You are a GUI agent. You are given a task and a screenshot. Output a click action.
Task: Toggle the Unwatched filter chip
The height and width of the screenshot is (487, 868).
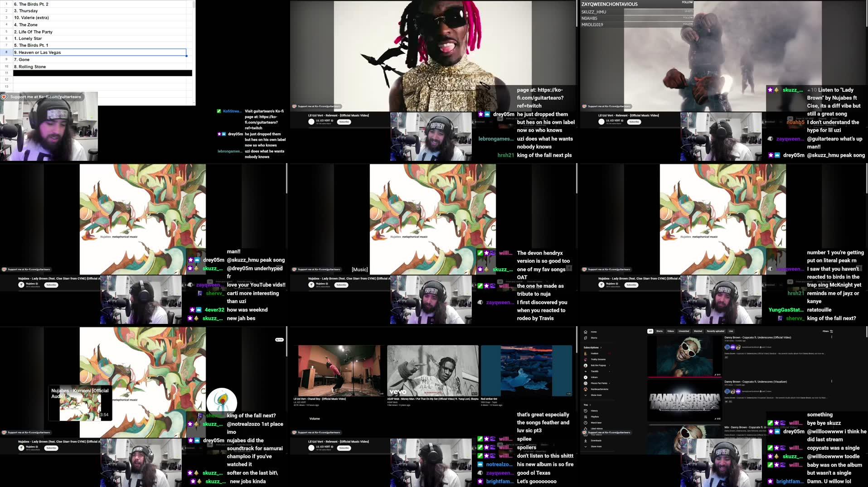pos(684,331)
